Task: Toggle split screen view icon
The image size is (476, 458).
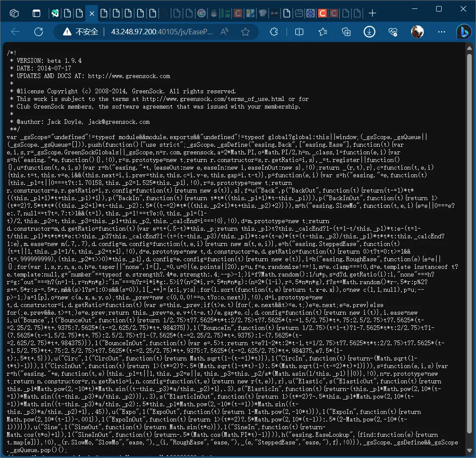Action: 299,32
